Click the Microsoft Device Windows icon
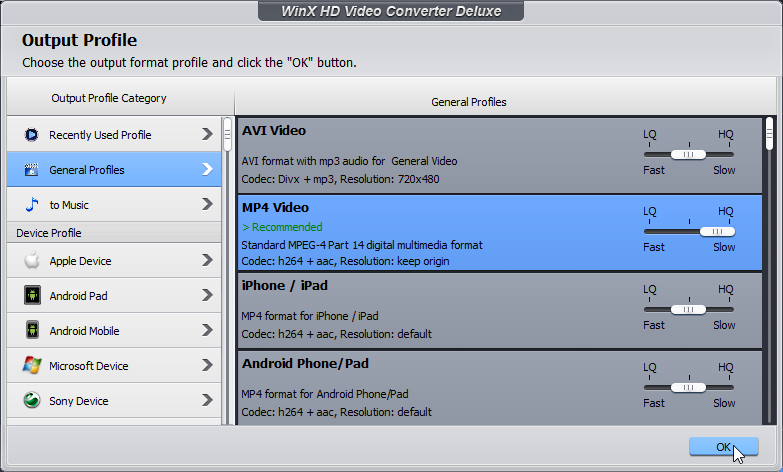Viewport: 783px width, 472px height. point(31,366)
